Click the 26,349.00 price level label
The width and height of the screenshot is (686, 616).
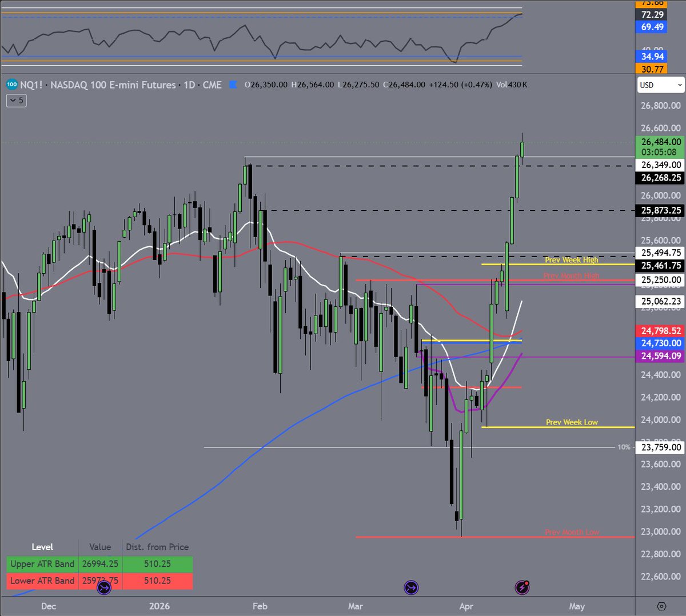click(661, 165)
